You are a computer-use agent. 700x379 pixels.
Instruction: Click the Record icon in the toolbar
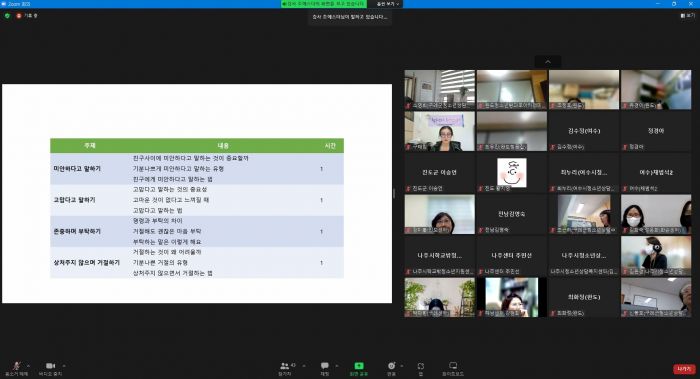[x=392, y=368]
